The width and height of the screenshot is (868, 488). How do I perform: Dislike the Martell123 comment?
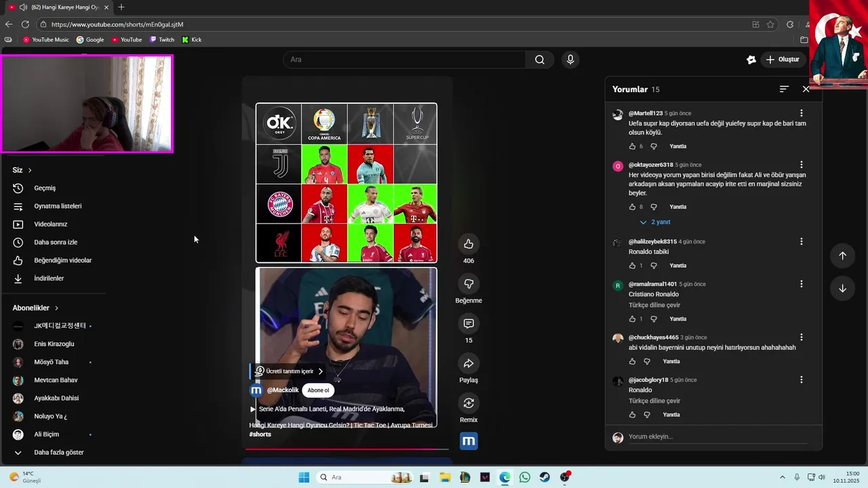pyautogui.click(x=654, y=146)
